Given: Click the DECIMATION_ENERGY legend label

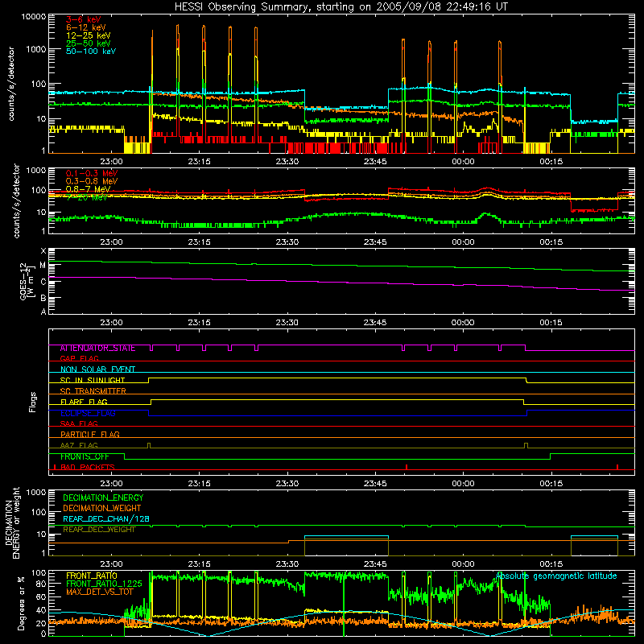Looking at the screenshot, I should 103,497.
